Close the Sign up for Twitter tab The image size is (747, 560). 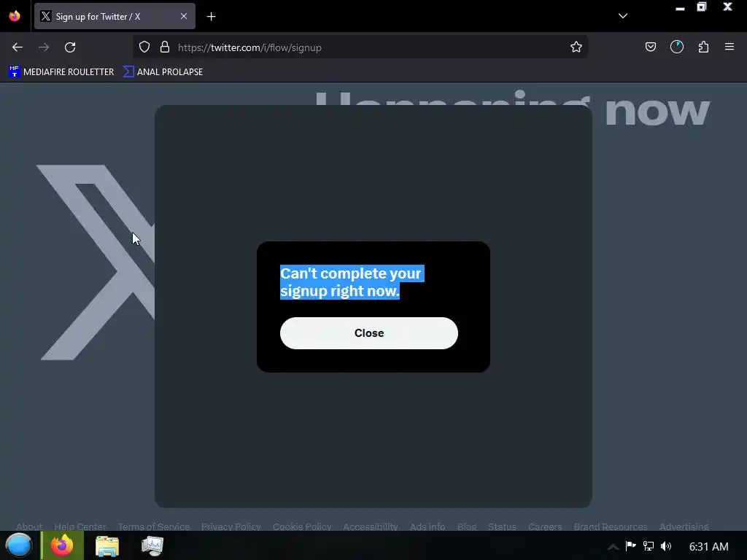(183, 16)
